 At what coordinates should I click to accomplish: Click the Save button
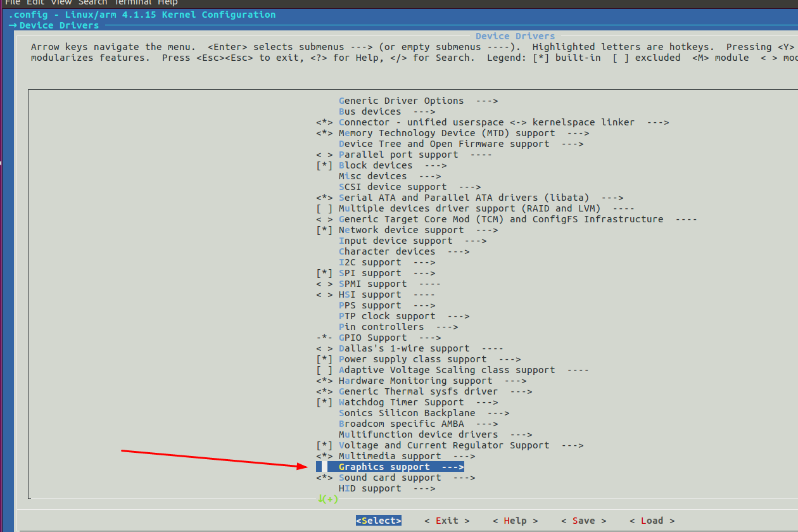click(583, 520)
